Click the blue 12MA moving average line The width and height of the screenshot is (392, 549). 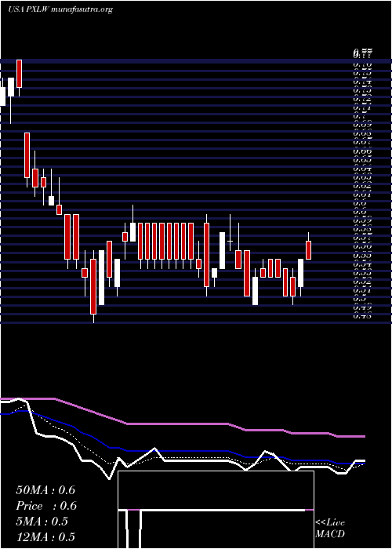coord(182,451)
